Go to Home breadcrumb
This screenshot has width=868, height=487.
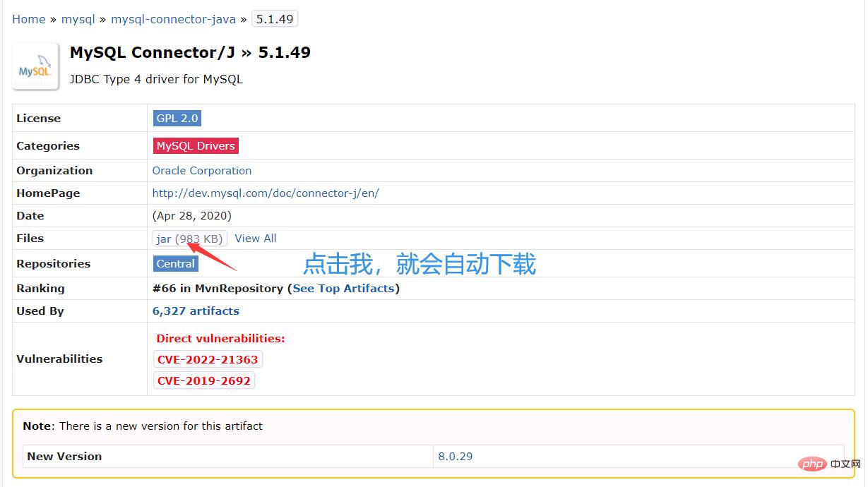pos(28,19)
